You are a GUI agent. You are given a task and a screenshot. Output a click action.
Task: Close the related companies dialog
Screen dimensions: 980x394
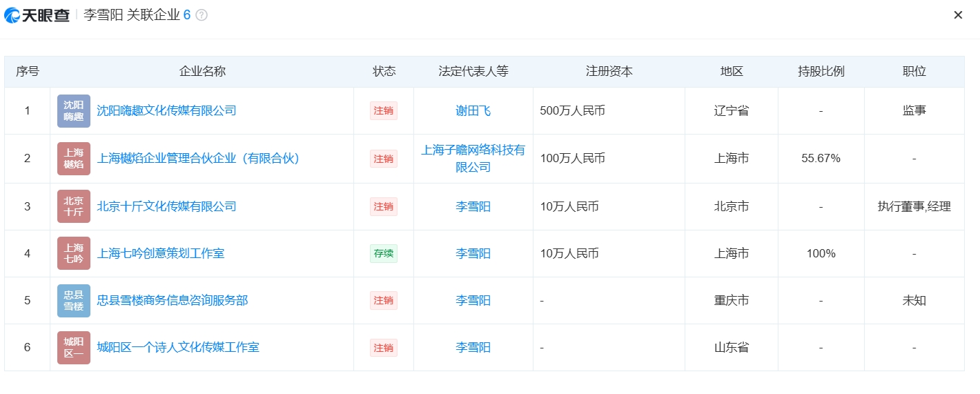(x=958, y=15)
